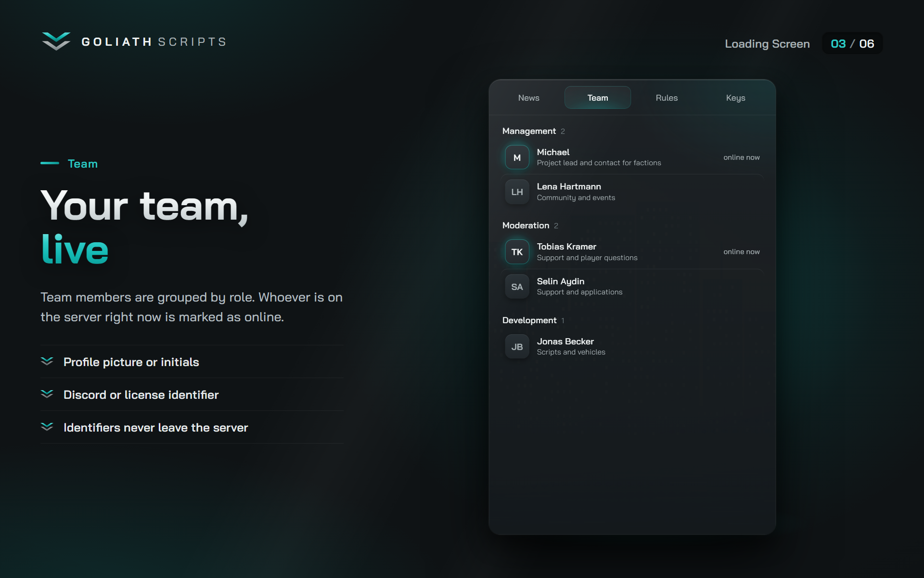Click the GOLIATH SCRIPTS wordmark
924x578 pixels.
click(x=154, y=42)
